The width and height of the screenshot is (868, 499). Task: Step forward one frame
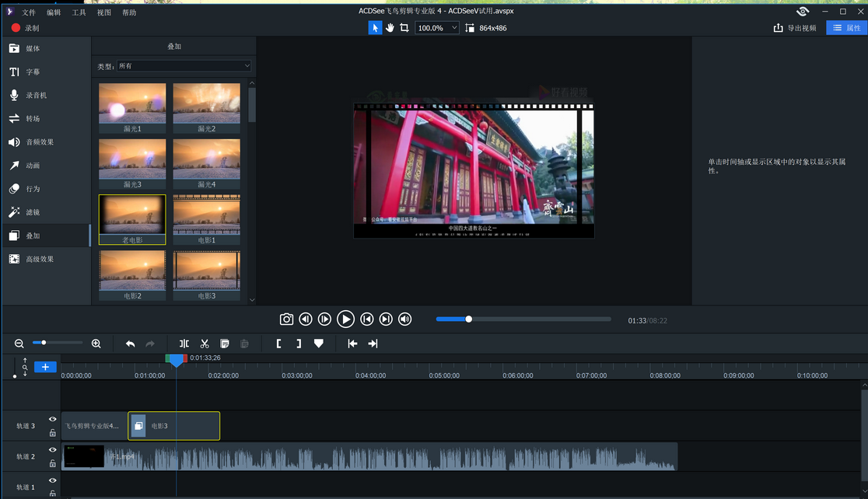pos(325,319)
